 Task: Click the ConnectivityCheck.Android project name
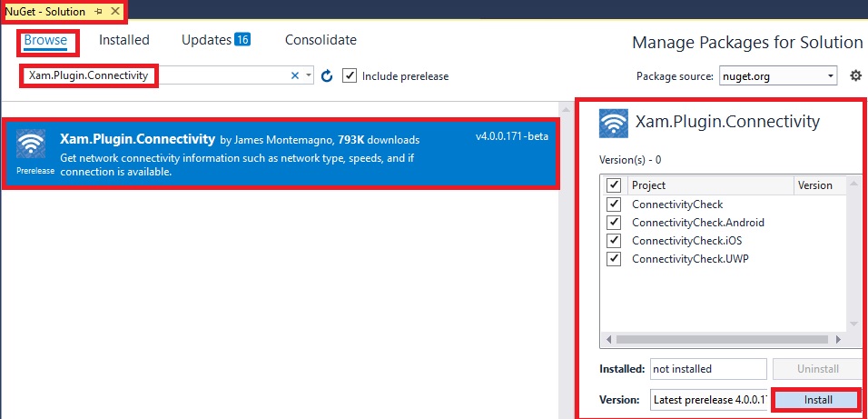pyautogui.click(x=698, y=223)
